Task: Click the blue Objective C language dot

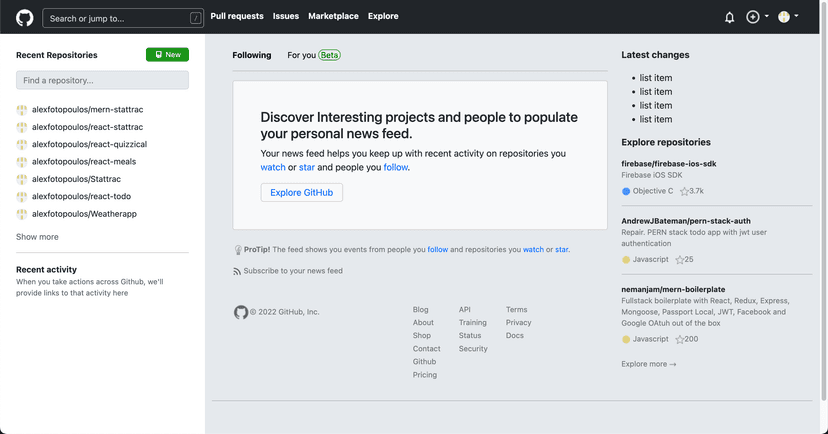Action: (x=626, y=191)
